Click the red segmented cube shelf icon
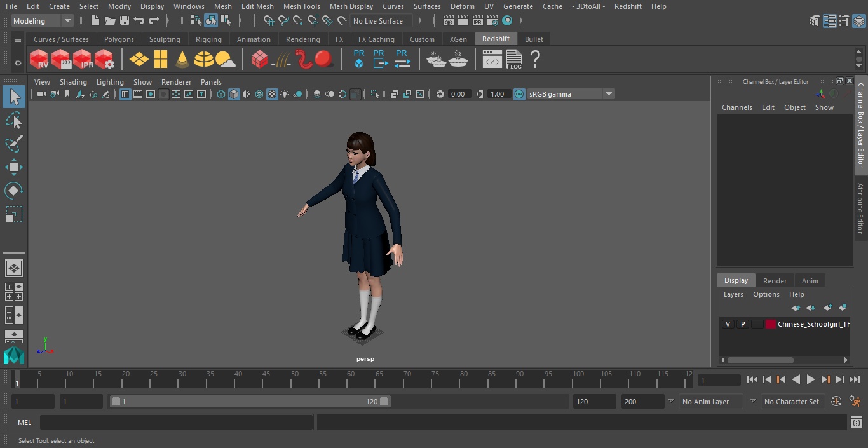This screenshot has width=868, height=448. (x=259, y=60)
